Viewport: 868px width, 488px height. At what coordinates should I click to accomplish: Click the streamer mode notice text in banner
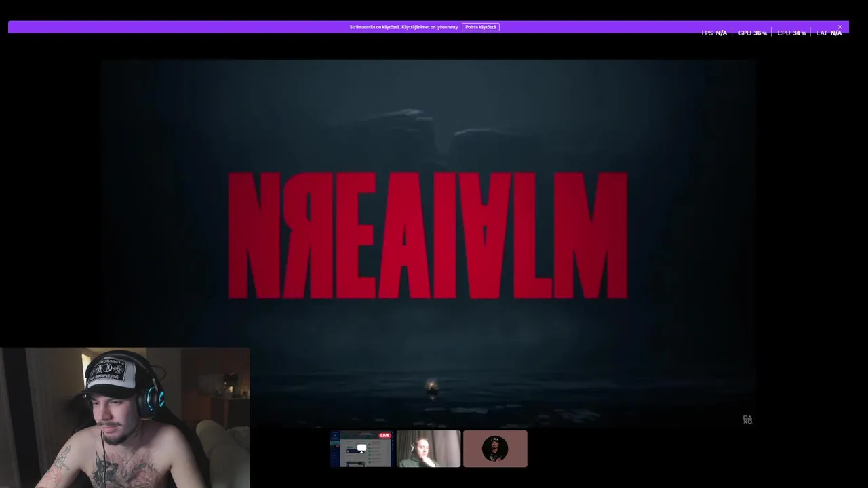pos(404,27)
